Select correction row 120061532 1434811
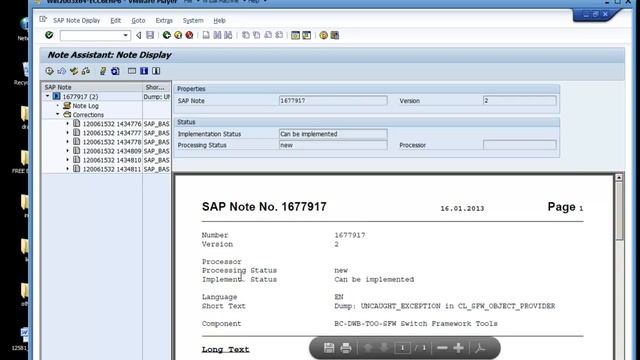This screenshot has width=640, height=360. point(112,169)
